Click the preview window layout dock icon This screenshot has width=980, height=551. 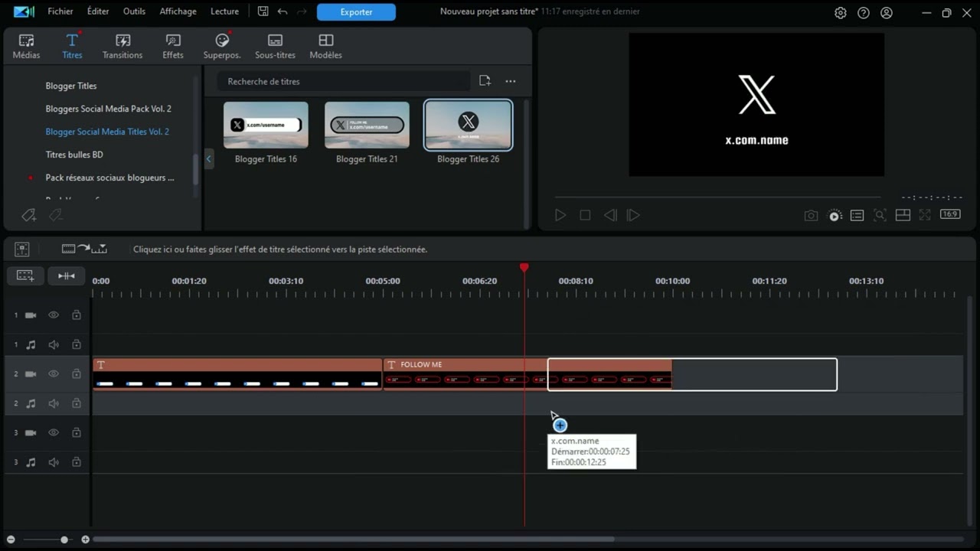(x=903, y=216)
